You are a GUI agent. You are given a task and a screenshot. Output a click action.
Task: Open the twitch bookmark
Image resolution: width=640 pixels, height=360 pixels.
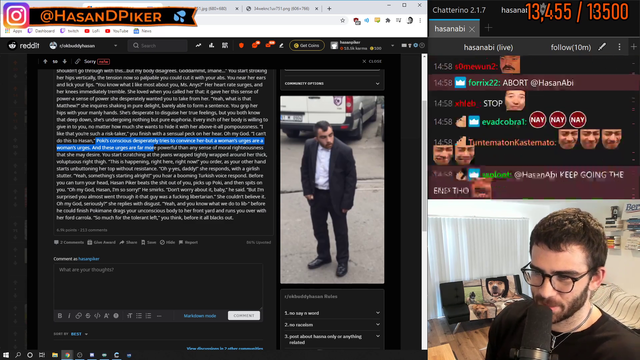coord(69,31)
